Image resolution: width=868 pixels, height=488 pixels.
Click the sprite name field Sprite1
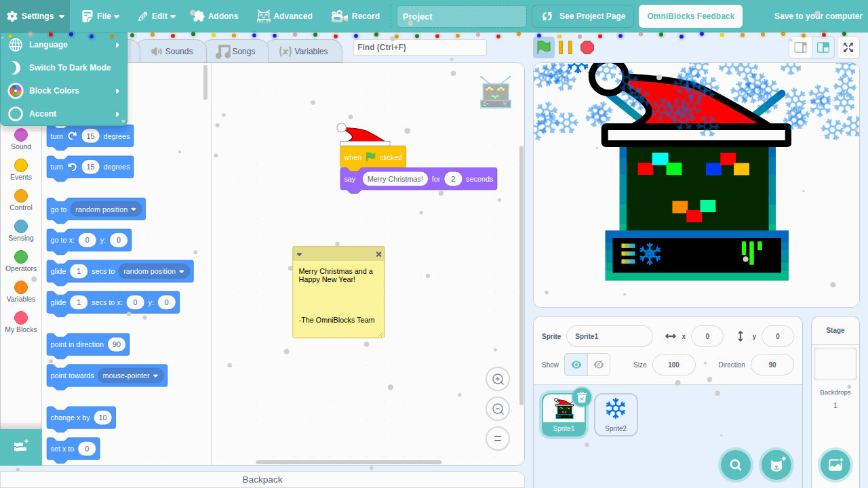610,336
